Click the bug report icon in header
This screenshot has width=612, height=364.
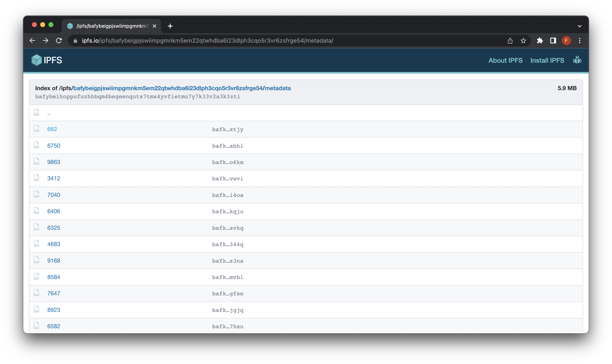[577, 60]
